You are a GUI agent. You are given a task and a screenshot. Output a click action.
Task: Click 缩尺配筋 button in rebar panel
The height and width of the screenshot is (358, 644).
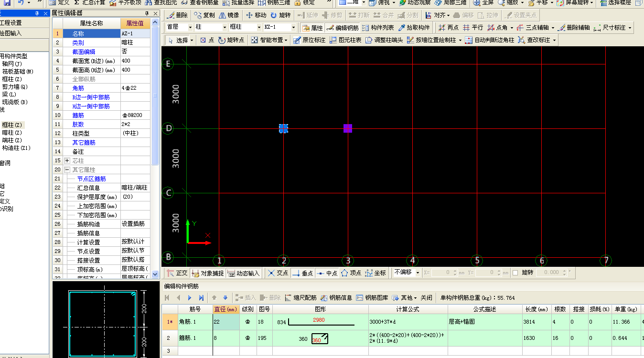click(301, 297)
